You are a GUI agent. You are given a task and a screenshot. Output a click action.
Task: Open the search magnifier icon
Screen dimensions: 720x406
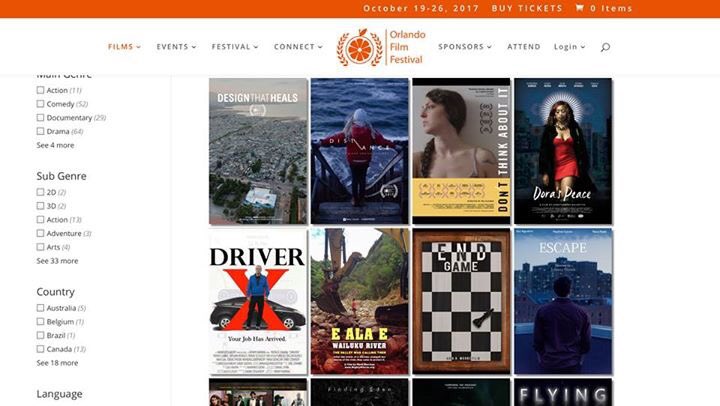(x=605, y=47)
